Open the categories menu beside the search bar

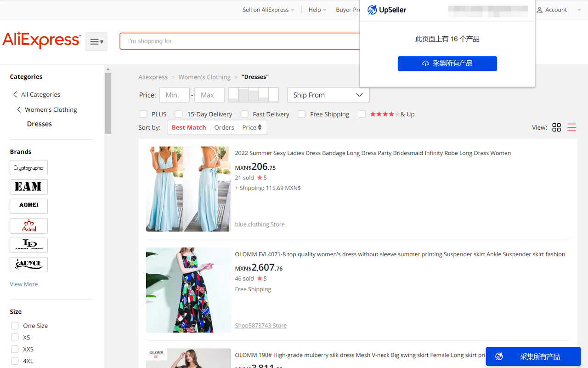point(96,41)
